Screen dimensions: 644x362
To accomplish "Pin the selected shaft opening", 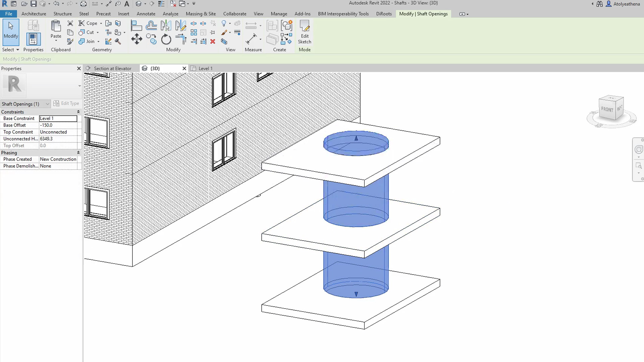I will pyautogui.click(x=213, y=32).
